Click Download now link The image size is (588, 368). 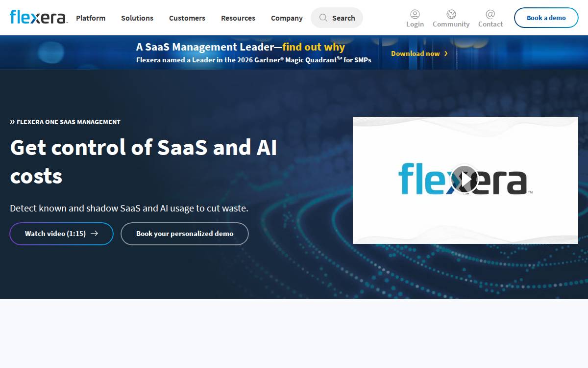[416, 53]
